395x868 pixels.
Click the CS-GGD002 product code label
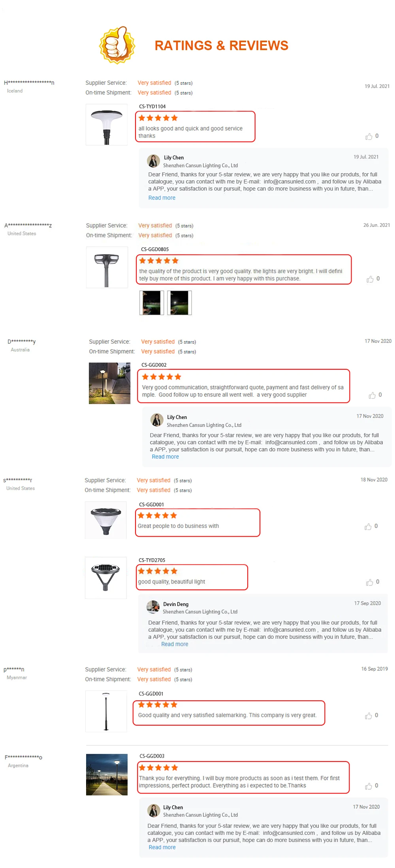click(x=154, y=365)
